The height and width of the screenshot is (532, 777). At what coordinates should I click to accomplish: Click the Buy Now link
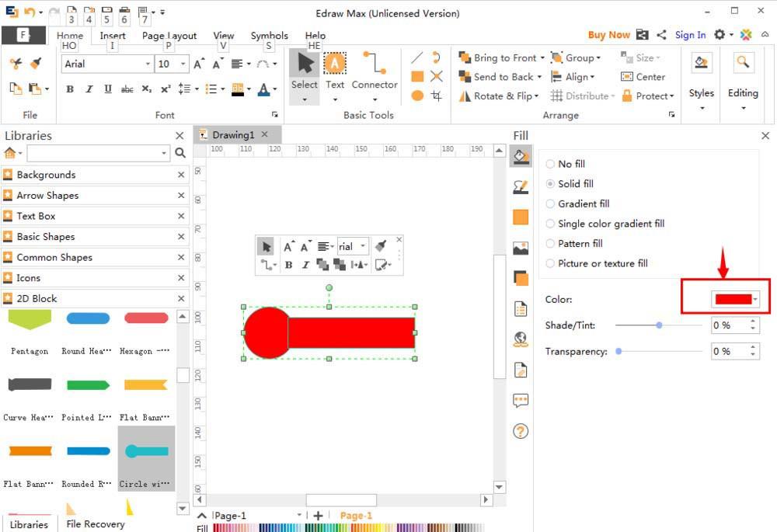coord(608,35)
